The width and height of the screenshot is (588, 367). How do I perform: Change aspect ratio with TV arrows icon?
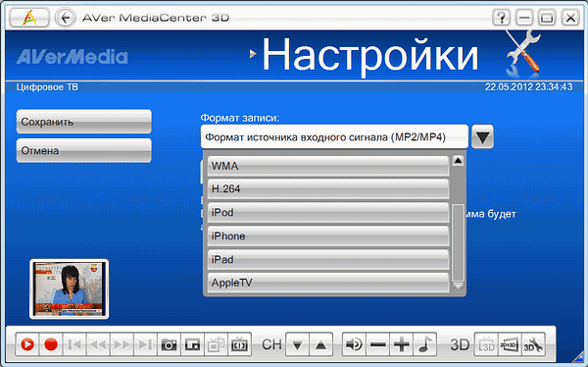coord(240,344)
